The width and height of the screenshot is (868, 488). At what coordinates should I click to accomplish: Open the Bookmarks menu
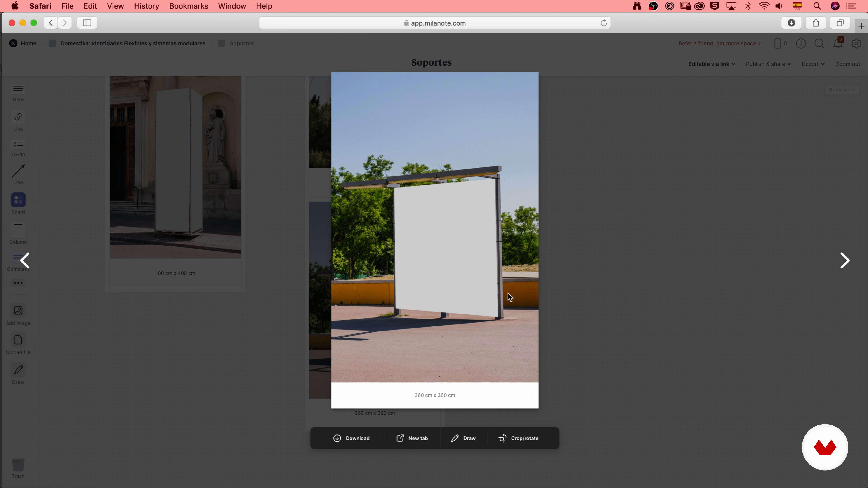coord(189,6)
